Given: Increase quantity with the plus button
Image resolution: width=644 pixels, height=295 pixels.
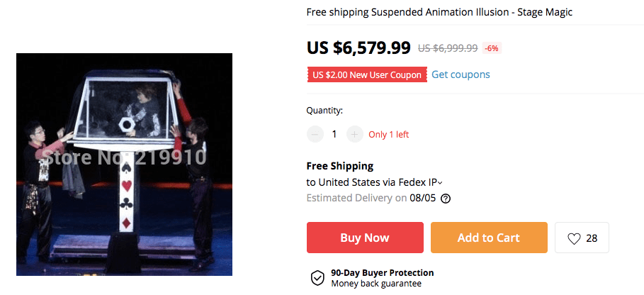Looking at the screenshot, I should 355,134.
